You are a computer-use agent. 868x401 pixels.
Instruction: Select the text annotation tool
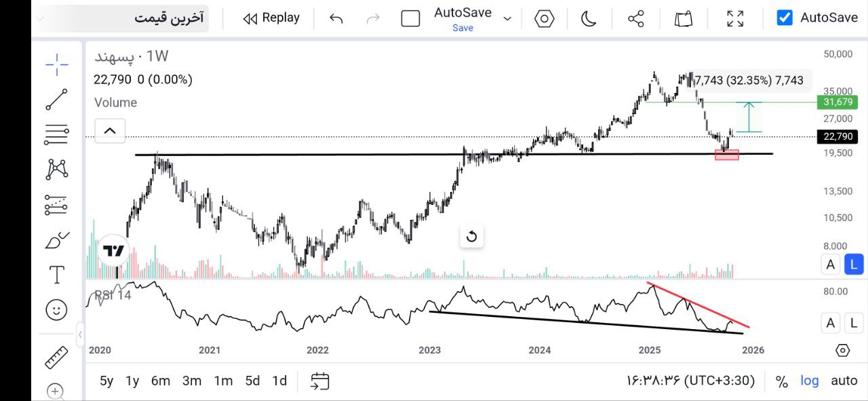click(x=56, y=275)
